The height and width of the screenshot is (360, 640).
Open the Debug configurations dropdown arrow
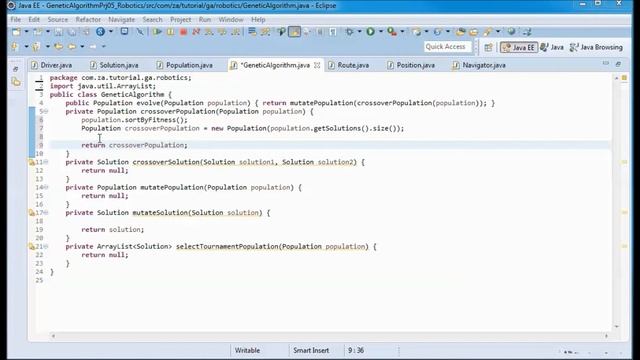tap(360, 32)
